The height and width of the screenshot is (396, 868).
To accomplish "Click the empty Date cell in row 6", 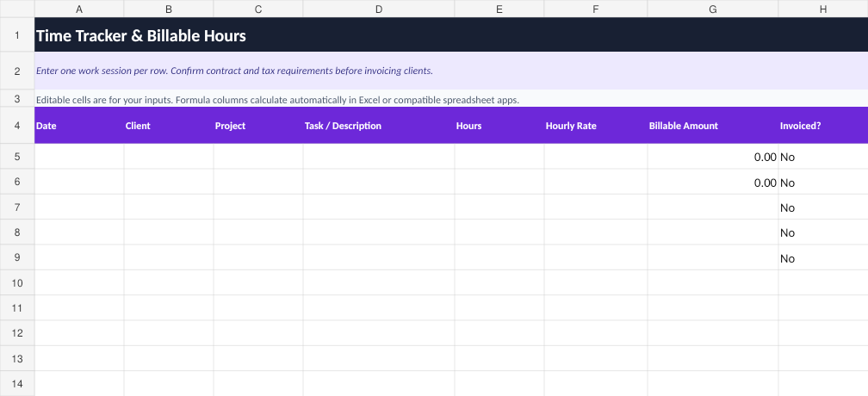I will pos(79,182).
